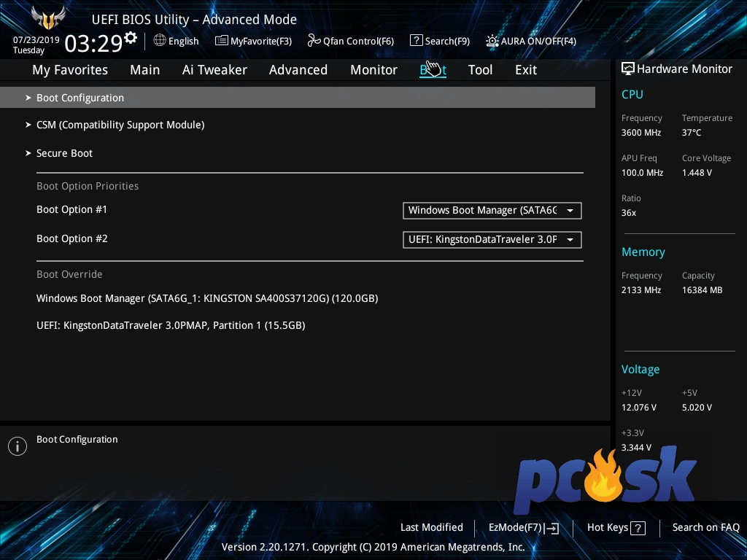
Task: Select the Boot tab
Action: [433, 70]
